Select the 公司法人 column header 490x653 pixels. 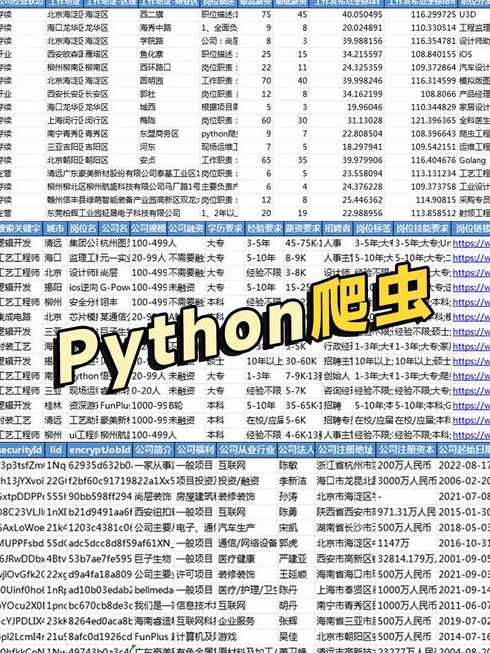coord(296,450)
